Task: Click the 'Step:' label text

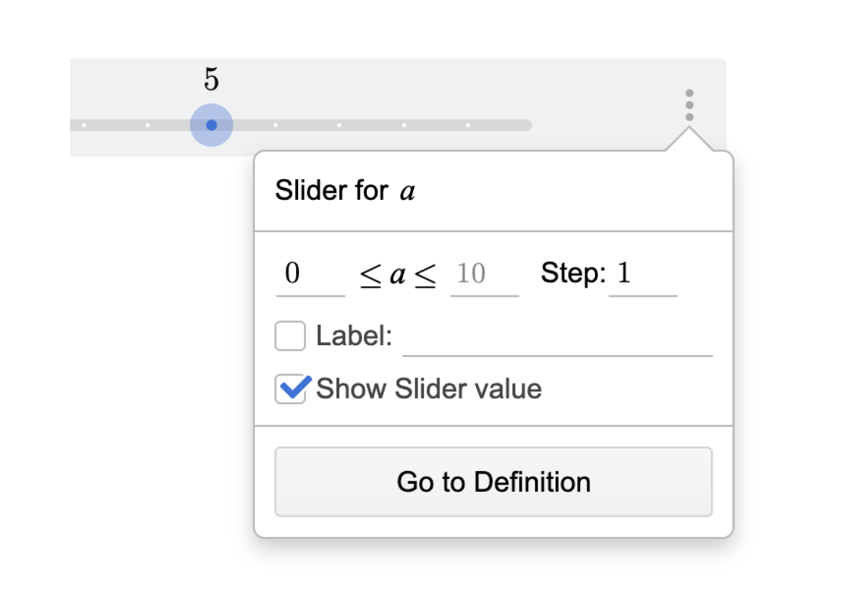Action: click(x=573, y=273)
